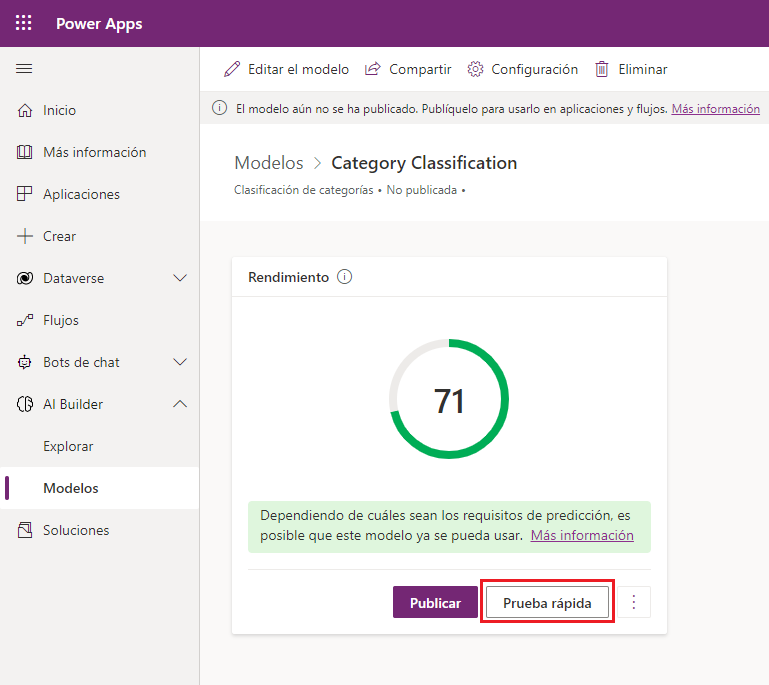Click Eliminar in the command bar
The image size is (769, 685).
click(631, 69)
